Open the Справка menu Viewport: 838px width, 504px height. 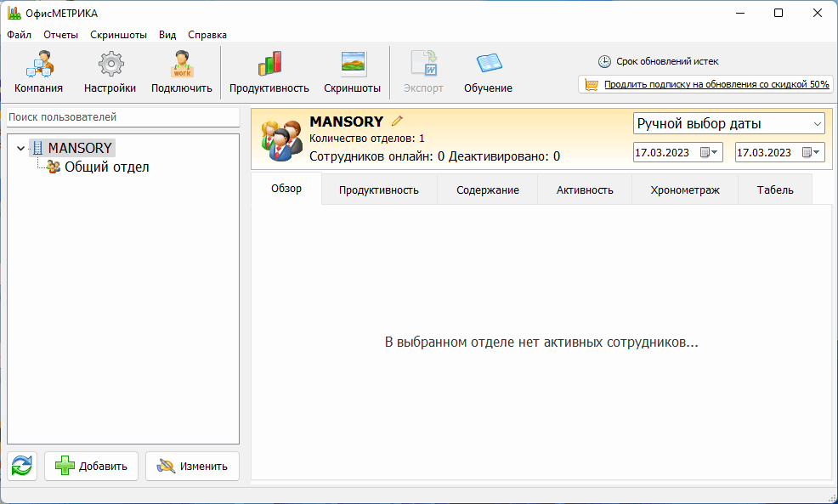point(207,35)
